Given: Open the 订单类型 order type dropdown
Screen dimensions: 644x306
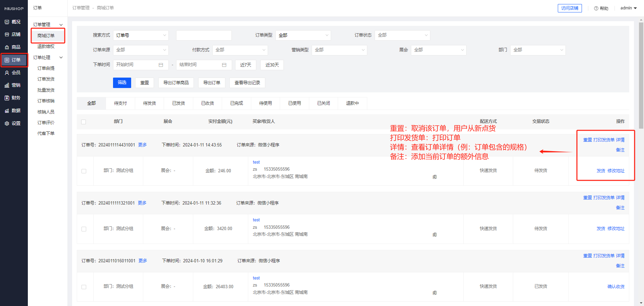Looking at the screenshot, I should tap(303, 35).
